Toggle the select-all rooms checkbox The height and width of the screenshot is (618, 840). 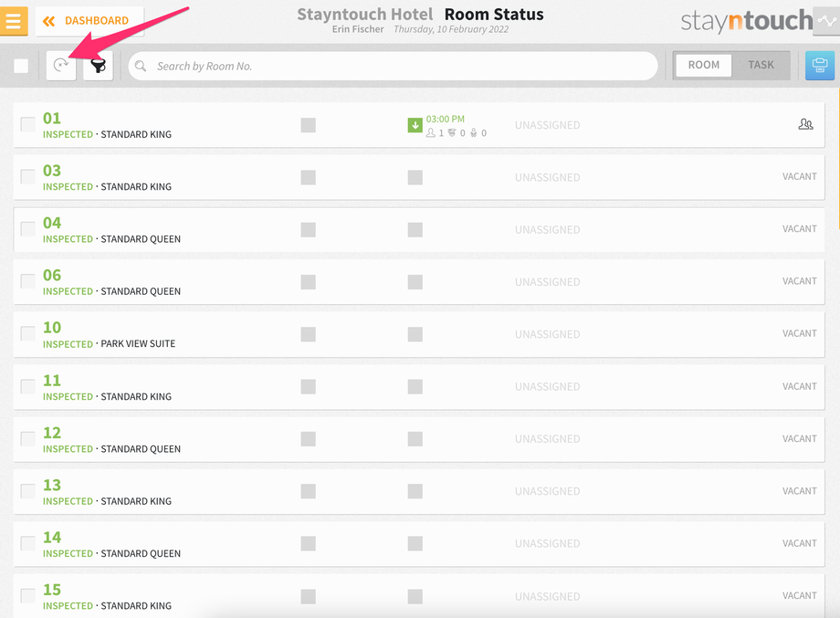tap(21, 66)
